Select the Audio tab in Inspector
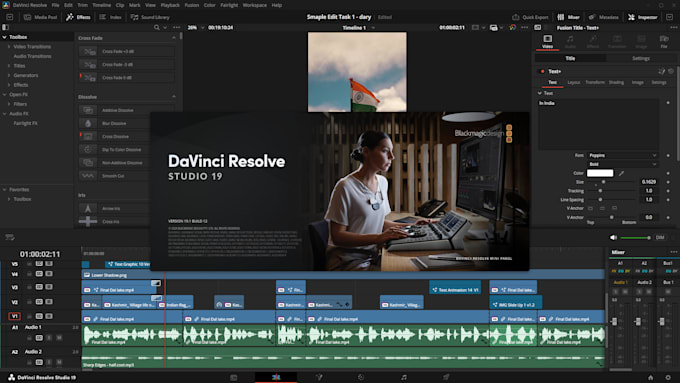 tap(570, 42)
